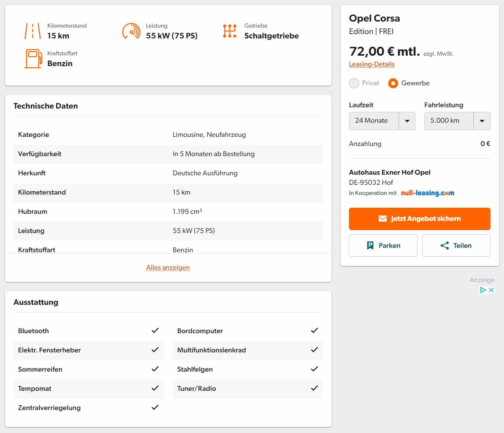Click the Parken button
504x433 pixels.
tap(383, 246)
